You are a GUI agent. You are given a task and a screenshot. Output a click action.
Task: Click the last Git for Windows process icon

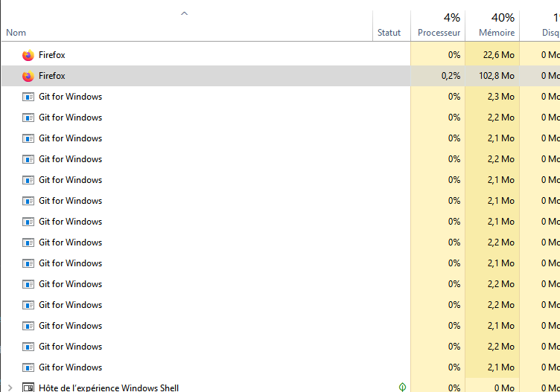coord(28,367)
